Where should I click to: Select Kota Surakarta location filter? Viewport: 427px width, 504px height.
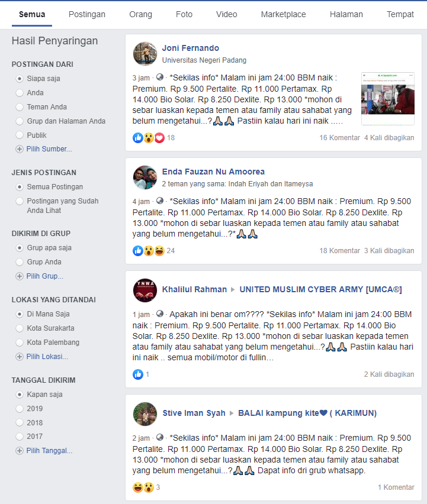click(20, 328)
